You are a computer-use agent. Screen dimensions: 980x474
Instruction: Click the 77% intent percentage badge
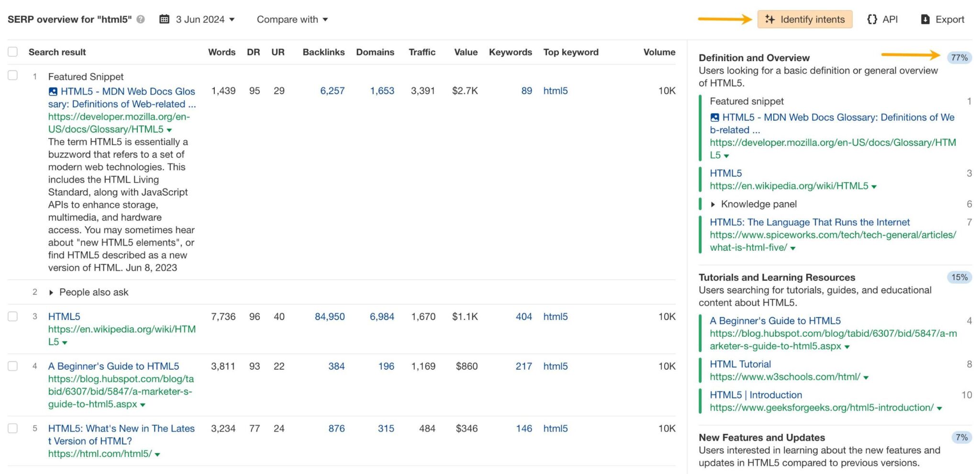(x=959, y=57)
